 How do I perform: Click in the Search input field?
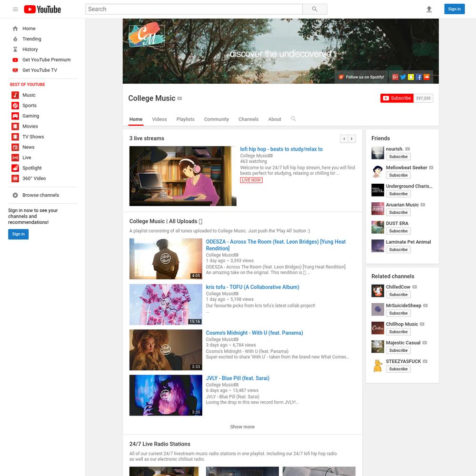coord(194,9)
